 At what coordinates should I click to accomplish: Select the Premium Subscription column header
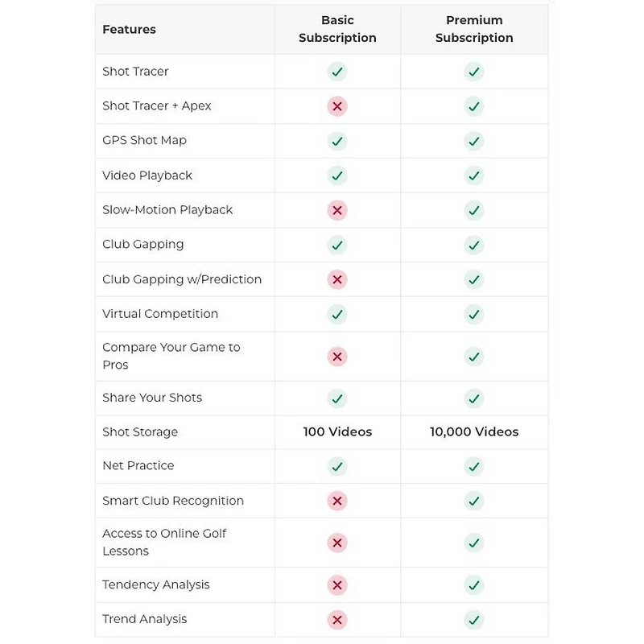tap(474, 29)
